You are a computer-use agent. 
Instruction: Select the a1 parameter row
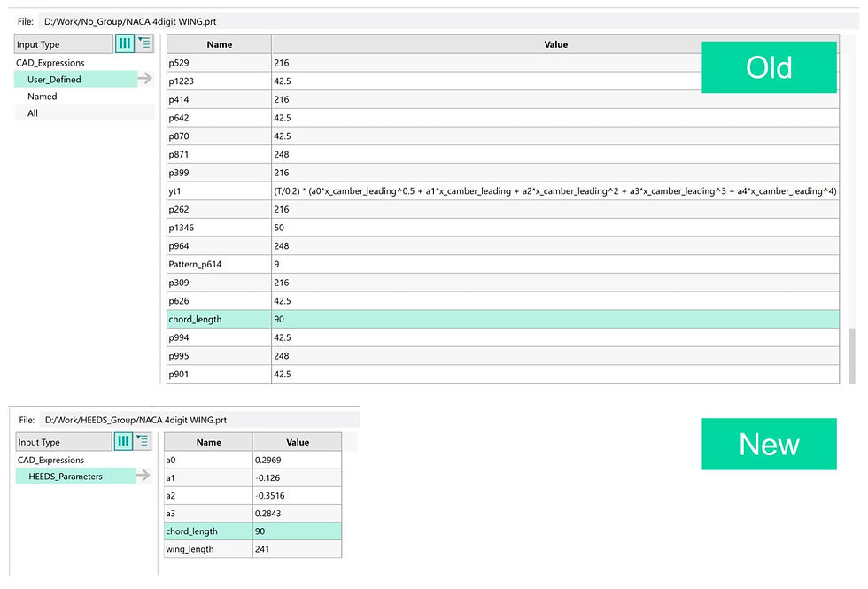253,477
